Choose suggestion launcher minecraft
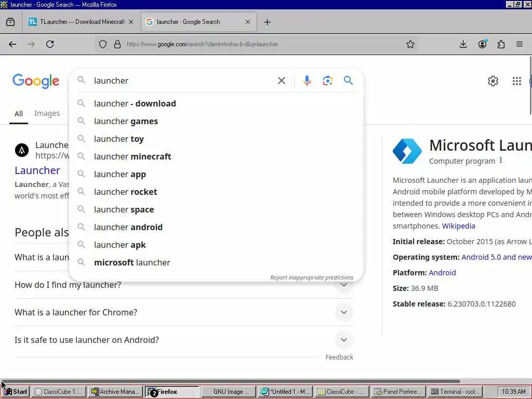 (x=216, y=156)
